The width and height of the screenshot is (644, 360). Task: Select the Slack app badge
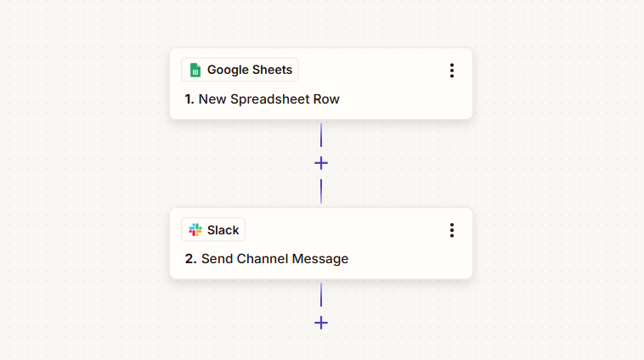tap(213, 229)
